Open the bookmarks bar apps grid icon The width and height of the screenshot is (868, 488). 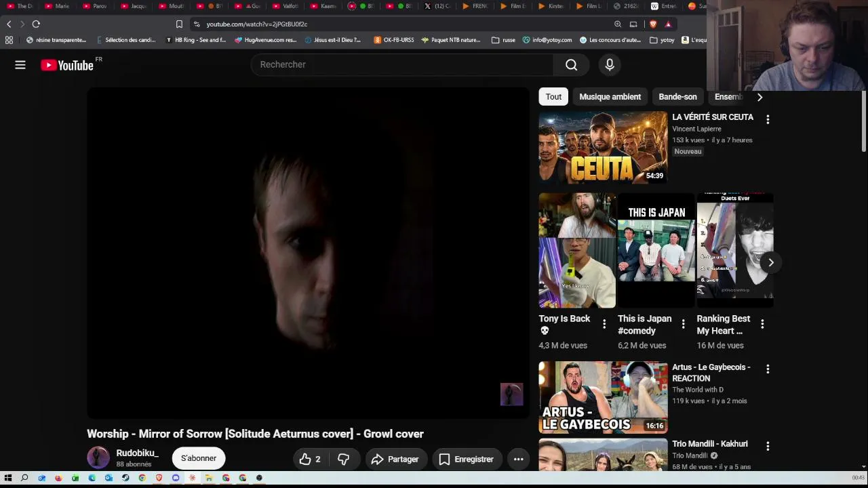coord(9,40)
